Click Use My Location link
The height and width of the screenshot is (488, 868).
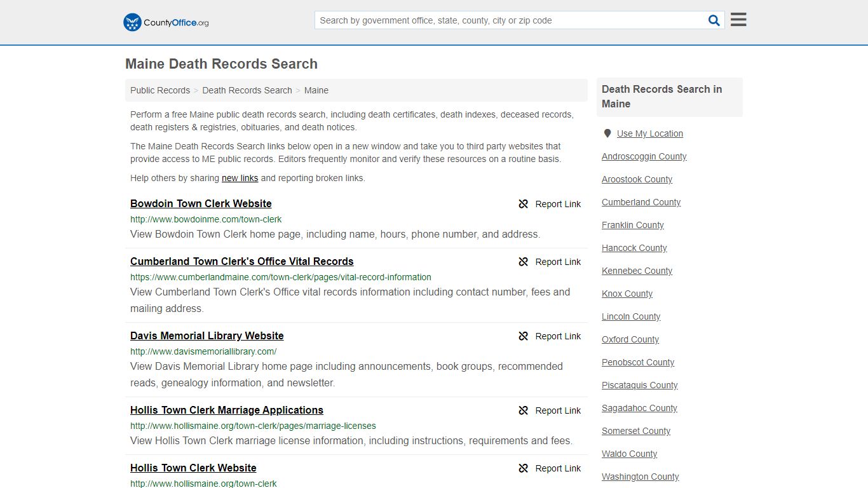point(650,133)
